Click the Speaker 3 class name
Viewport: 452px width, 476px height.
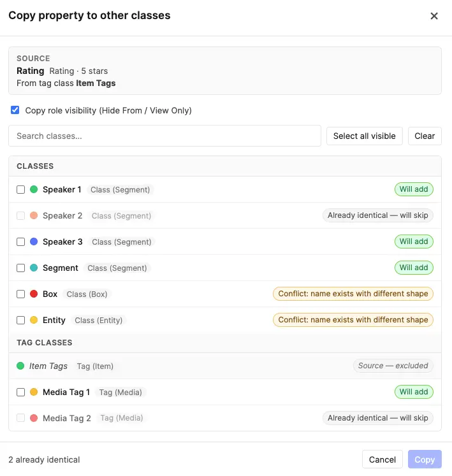click(62, 242)
